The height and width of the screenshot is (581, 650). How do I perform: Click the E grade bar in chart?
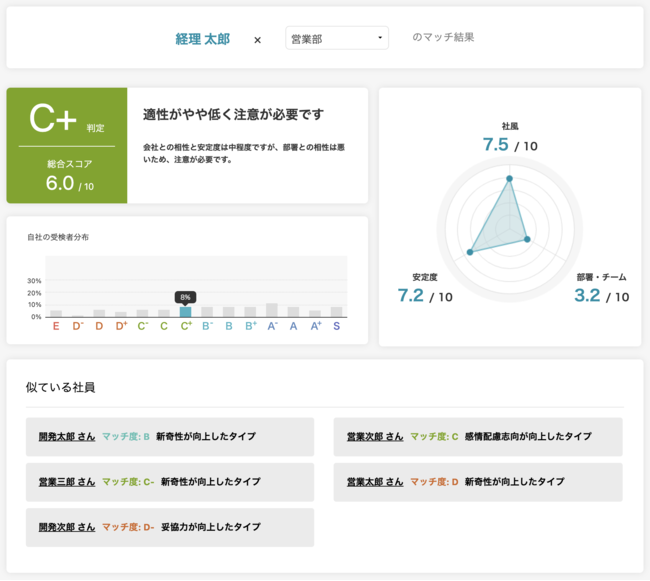(56, 314)
